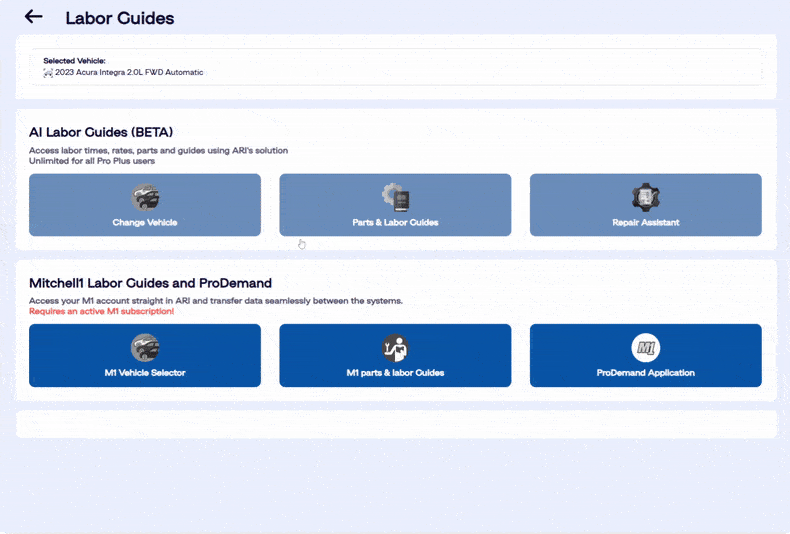
Task: Go back using the left arrow
Action: point(34,17)
